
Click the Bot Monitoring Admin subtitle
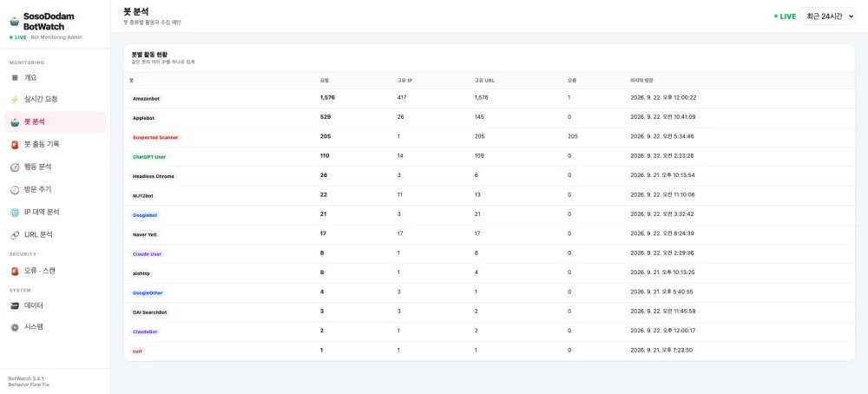(x=56, y=37)
